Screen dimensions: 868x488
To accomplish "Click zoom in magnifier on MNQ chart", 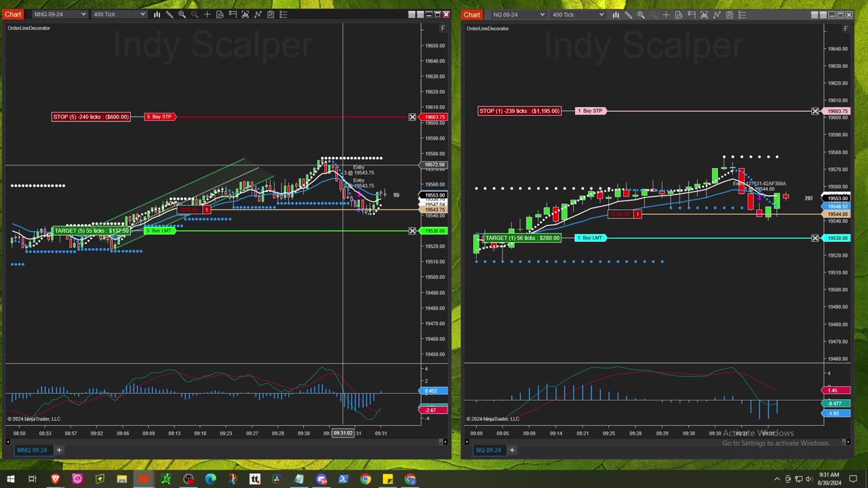I will pyautogui.click(x=182, y=14).
